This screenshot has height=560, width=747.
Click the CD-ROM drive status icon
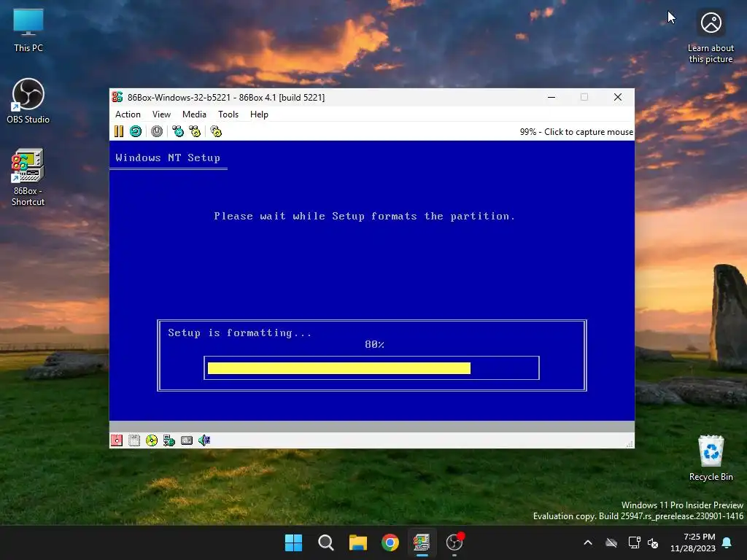(x=152, y=440)
